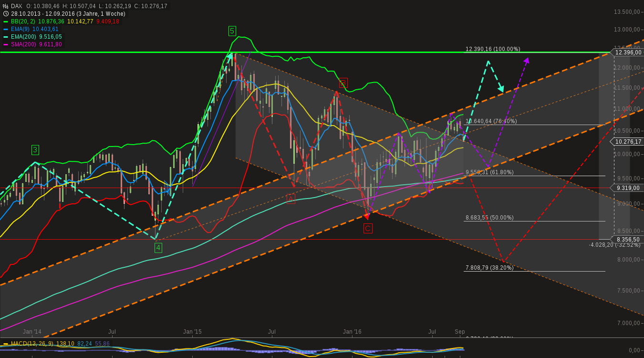The height and width of the screenshot is (358, 644).
Task: Click the MACD histogram value 55,86
Action: 102,344
